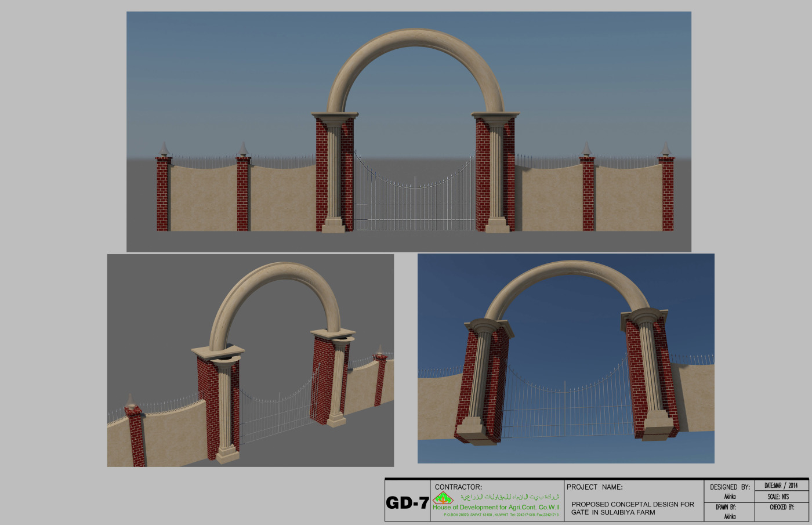Screen dimensions: 812x525
Task: Select the SCALE: NTS cell
Action: coord(778,497)
